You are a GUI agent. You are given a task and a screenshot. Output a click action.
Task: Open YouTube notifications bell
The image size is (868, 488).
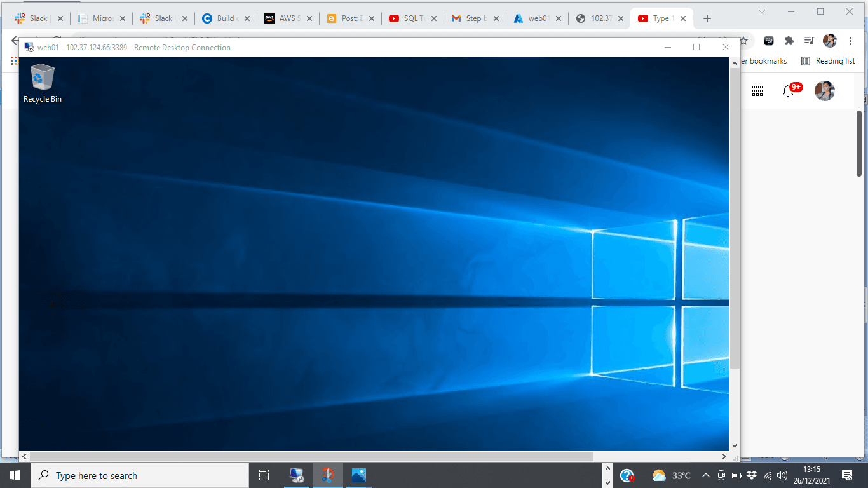788,91
